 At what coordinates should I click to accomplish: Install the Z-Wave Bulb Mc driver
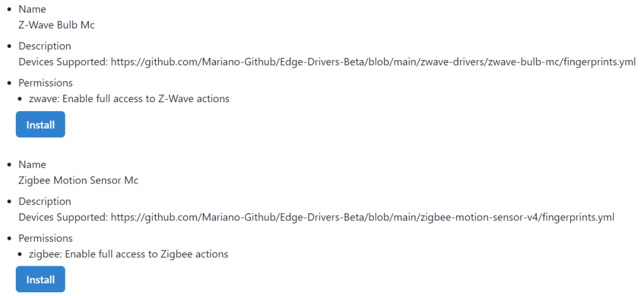coord(40,125)
